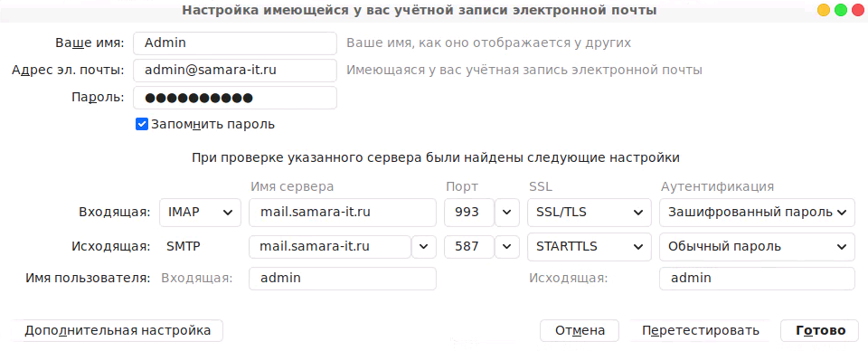
Task: Open the STARTTLS security dropdown
Action: tap(586, 247)
